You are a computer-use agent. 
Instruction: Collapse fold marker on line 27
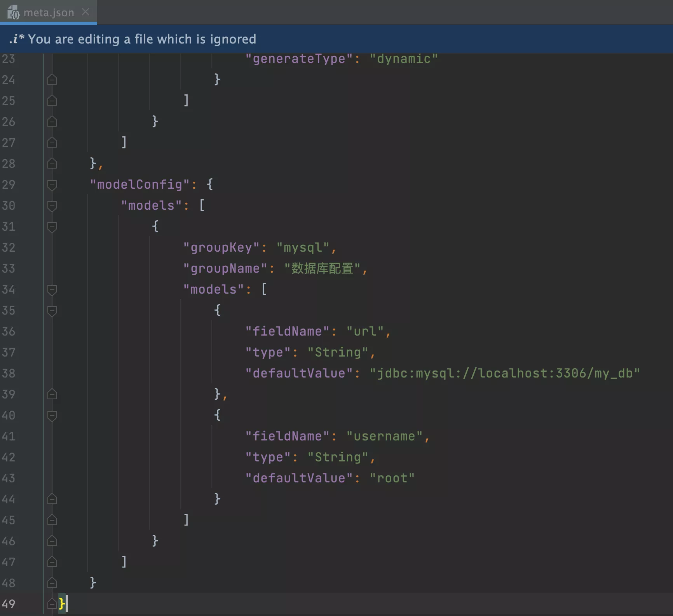point(52,143)
